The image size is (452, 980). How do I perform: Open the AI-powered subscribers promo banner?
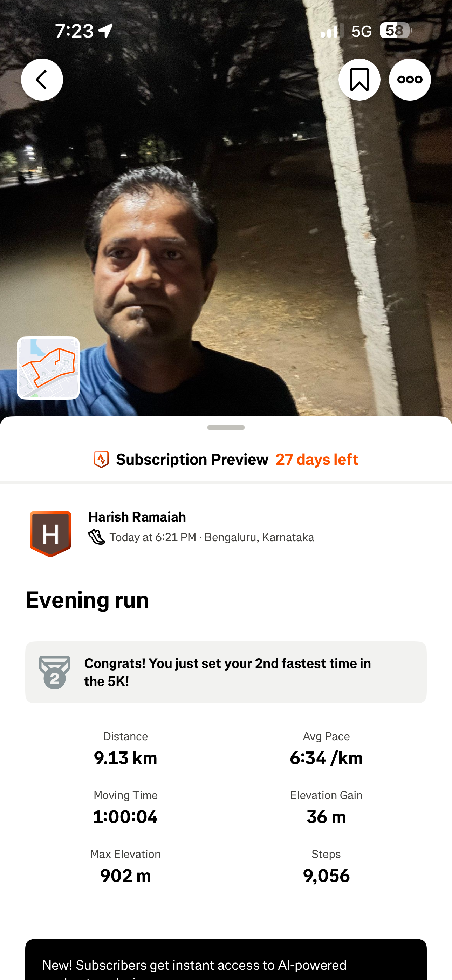[x=226, y=959]
